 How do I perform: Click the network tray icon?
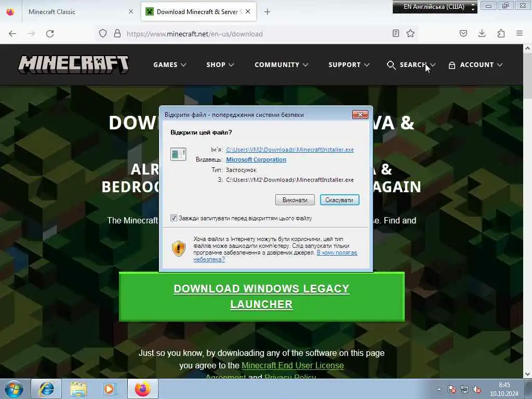pos(464,390)
